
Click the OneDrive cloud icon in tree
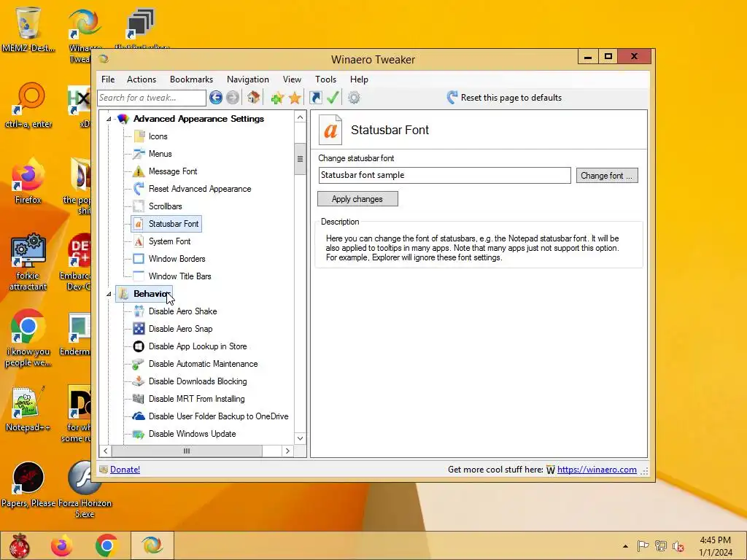tap(139, 416)
